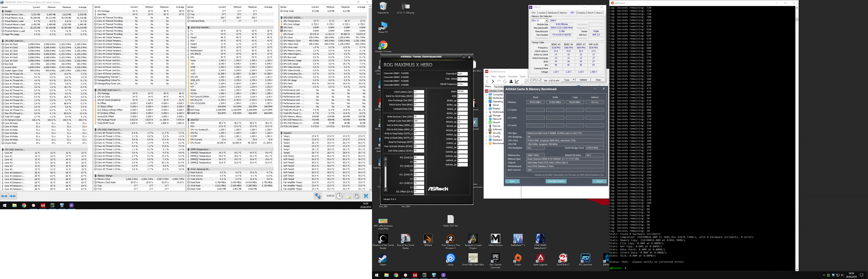Image resolution: width=868 pixels, height=279 pixels.
Task: Expand Storage node in AIDA64 tree
Action: click(487, 115)
